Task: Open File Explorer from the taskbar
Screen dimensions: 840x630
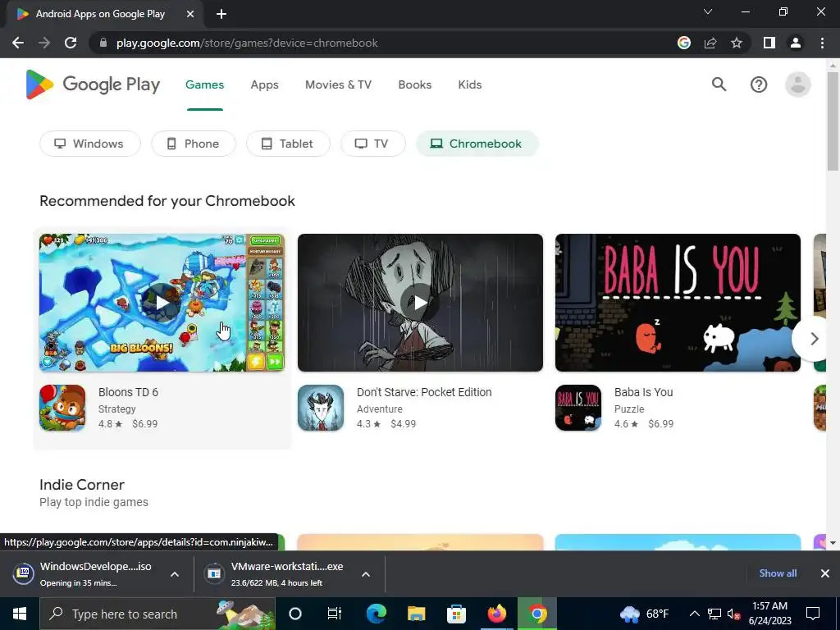Action: (416, 614)
